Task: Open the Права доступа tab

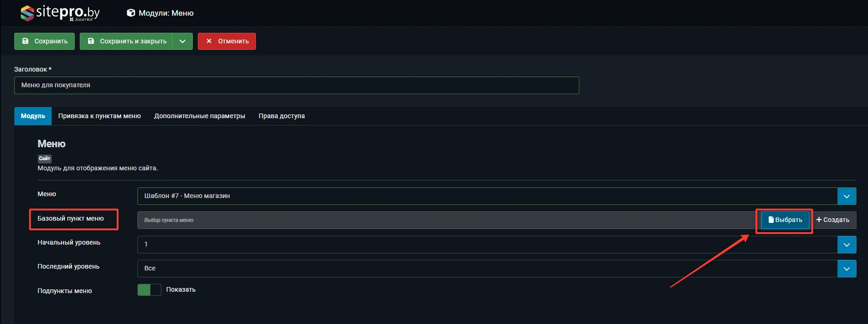Action: pos(281,116)
